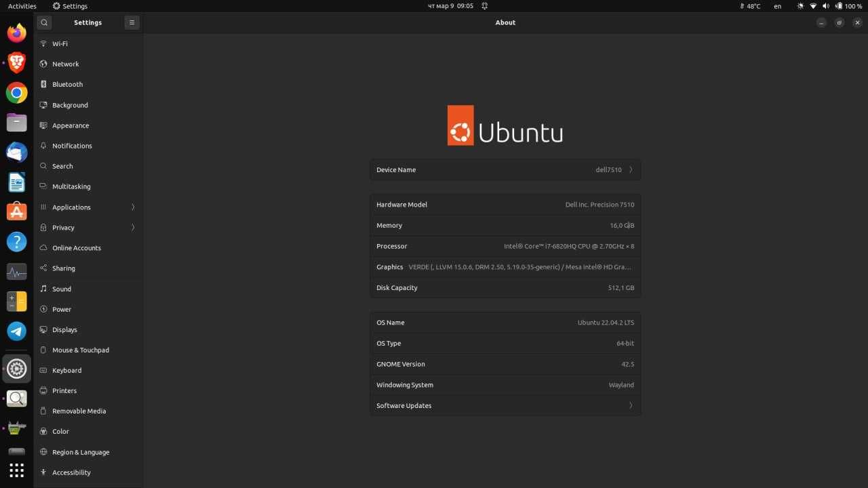This screenshot has height=488, width=868.
Task: Open Sound settings
Action: (88, 289)
